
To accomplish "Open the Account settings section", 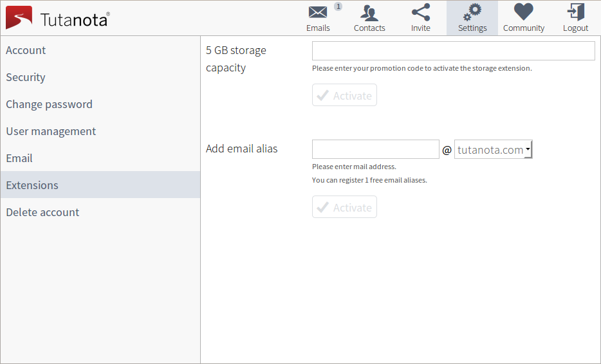I will (100, 50).
